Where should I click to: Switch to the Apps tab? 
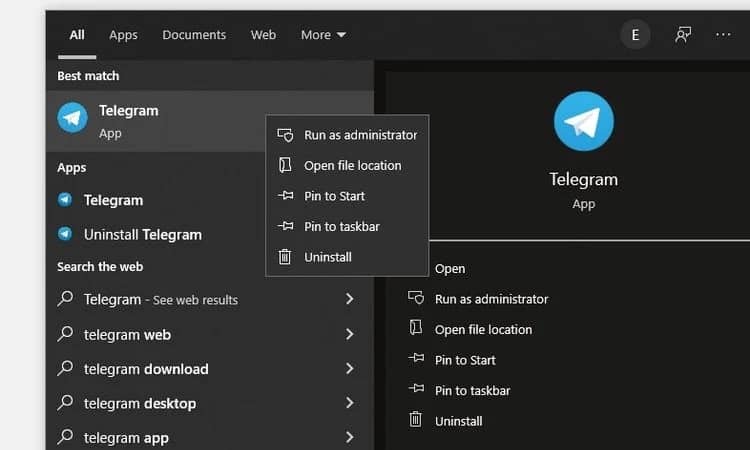point(123,35)
